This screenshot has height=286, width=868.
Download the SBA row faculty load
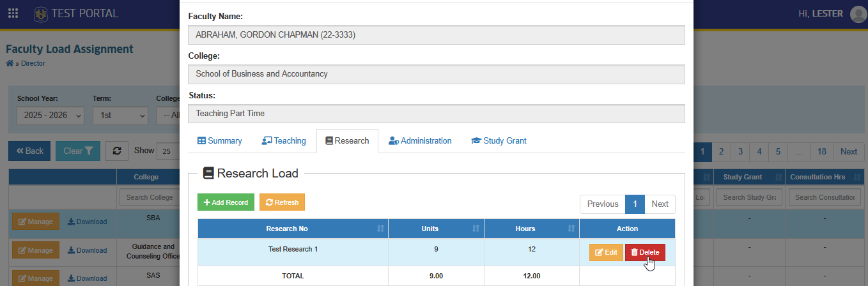(x=87, y=222)
